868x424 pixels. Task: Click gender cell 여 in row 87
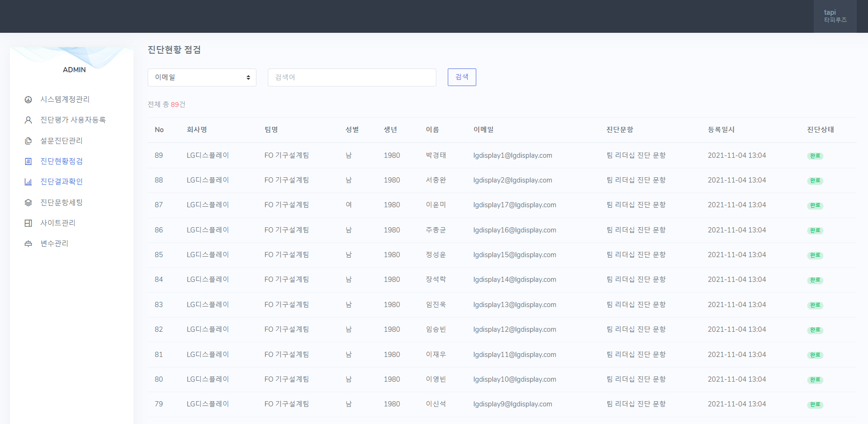coord(349,205)
